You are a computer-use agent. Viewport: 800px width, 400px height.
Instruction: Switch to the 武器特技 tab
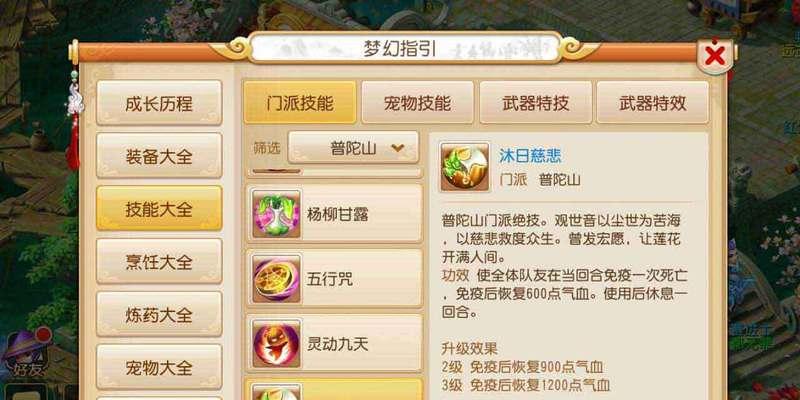535,103
